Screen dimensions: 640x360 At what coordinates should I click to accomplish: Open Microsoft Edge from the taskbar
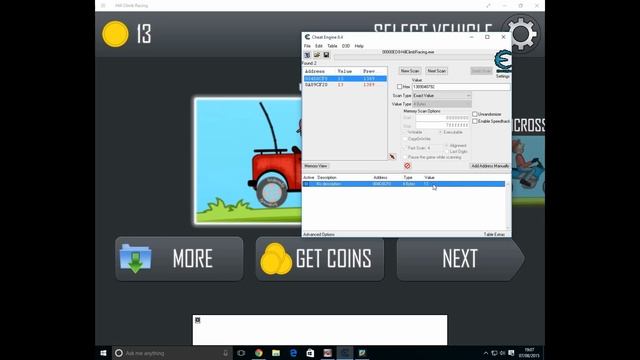point(293,353)
